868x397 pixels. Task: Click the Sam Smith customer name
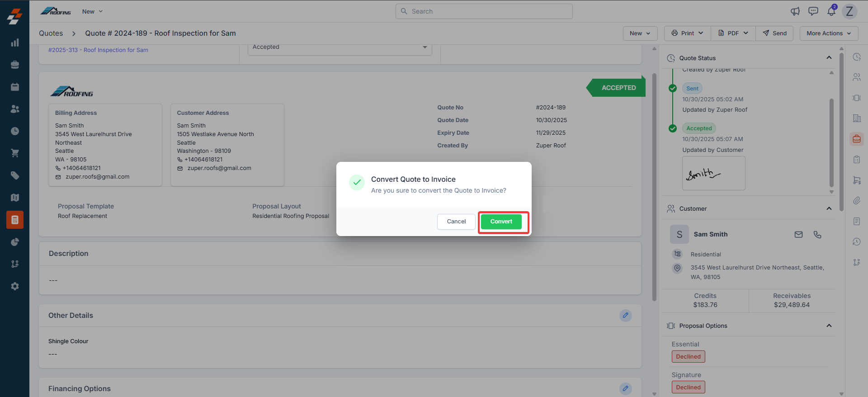[x=711, y=234]
